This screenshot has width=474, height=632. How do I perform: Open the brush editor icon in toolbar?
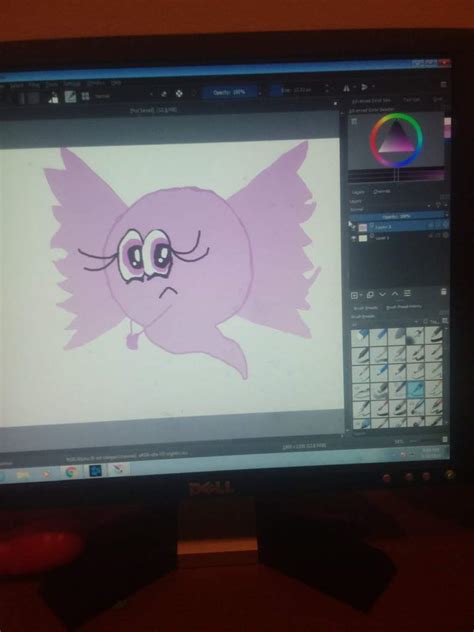tap(71, 97)
